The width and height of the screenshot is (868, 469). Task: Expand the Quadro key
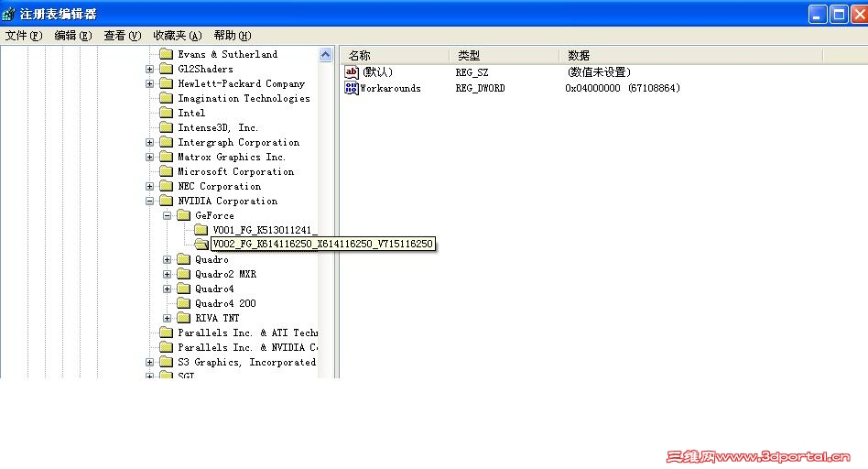point(168,260)
